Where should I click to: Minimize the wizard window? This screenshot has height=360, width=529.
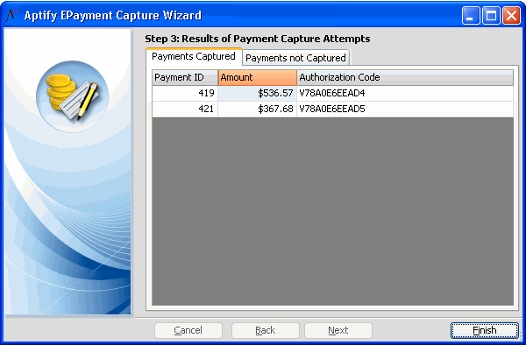[471, 16]
